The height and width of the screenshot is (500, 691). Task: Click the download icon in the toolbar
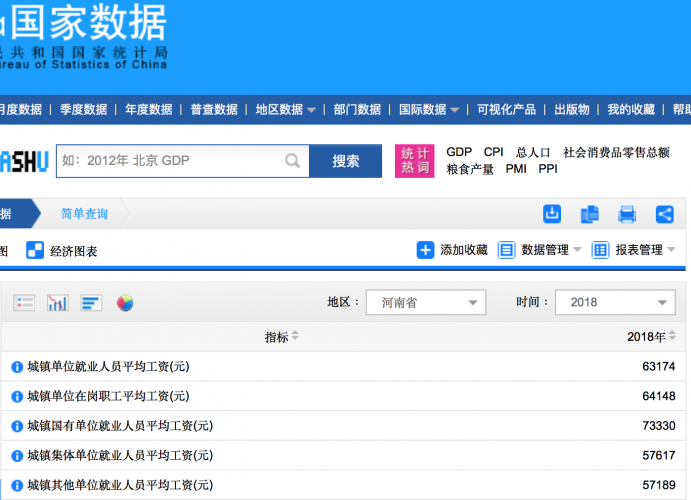click(552, 214)
